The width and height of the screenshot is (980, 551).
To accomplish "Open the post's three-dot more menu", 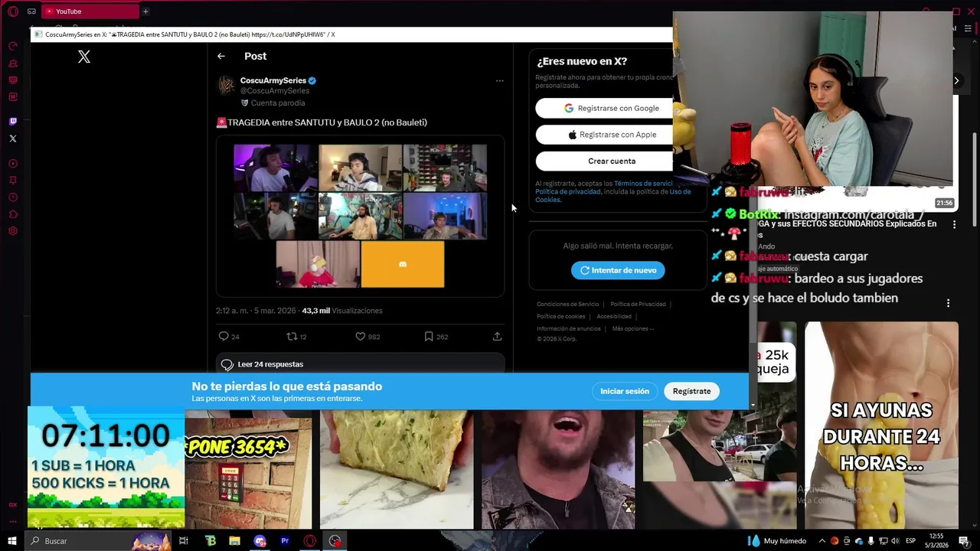I will click(x=499, y=81).
